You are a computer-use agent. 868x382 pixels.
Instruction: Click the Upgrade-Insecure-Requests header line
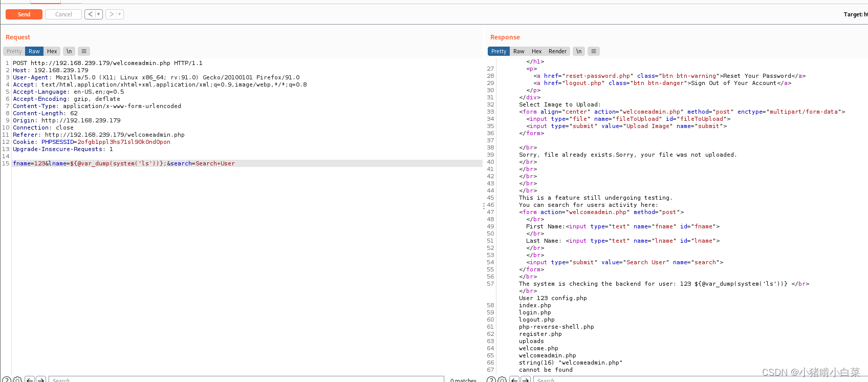[63, 149]
